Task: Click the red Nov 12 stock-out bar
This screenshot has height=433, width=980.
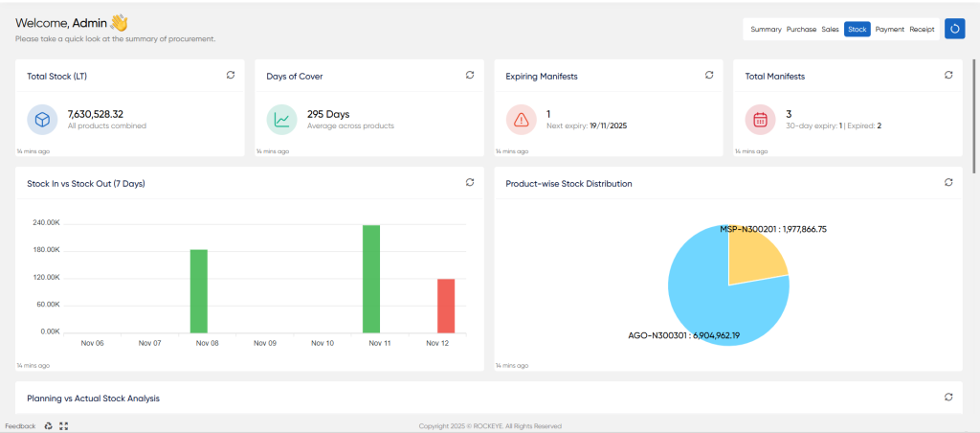Action: (x=446, y=306)
